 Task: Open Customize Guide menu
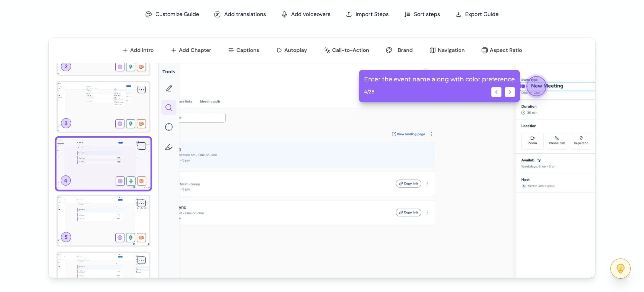point(172,14)
